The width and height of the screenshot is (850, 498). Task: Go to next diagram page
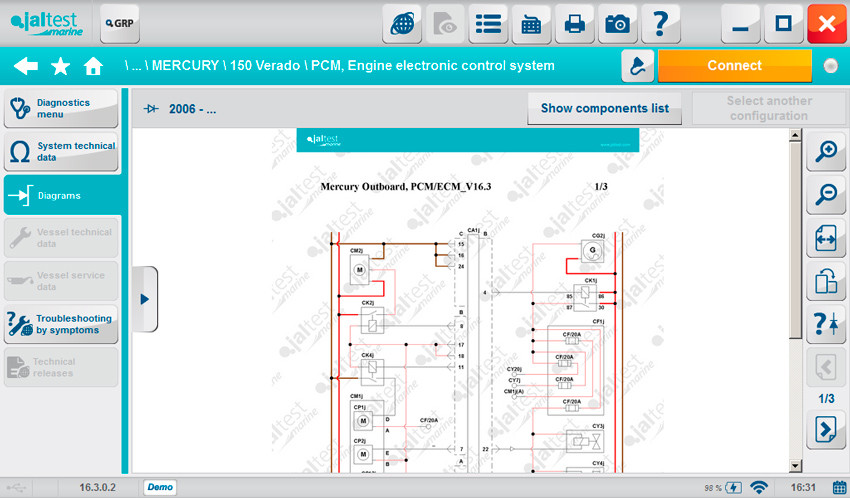pyautogui.click(x=826, y=430)
